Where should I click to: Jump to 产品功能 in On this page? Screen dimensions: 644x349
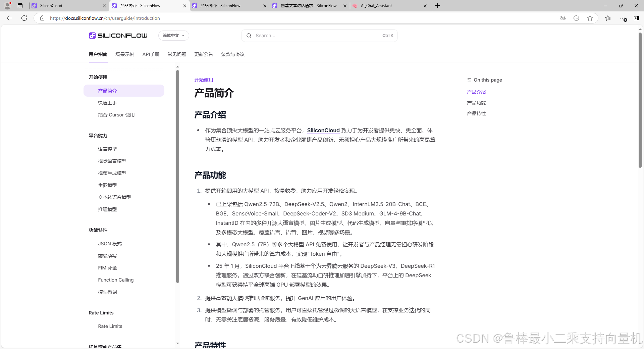pyautogui.click(x=476, y=103)
